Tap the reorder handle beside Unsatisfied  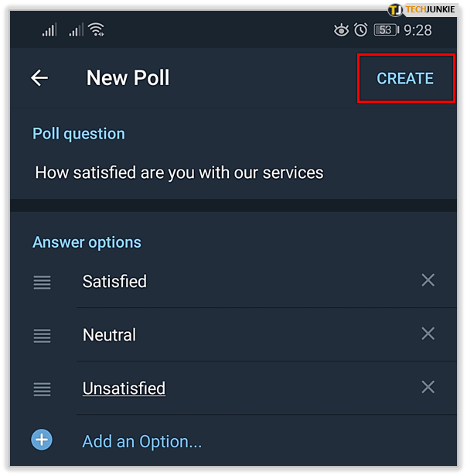pyautogui.click(x=43, y=389)
